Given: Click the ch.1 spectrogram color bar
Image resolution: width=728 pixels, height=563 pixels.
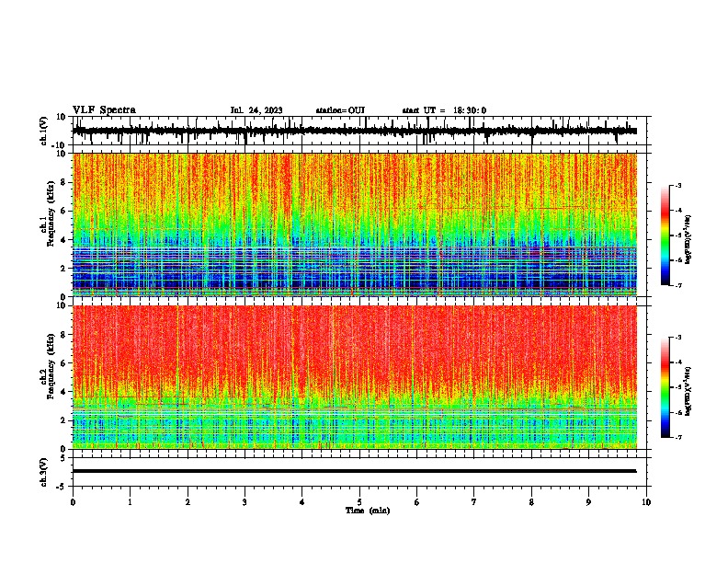Looking at the screenshot, I should coord(665,236).
